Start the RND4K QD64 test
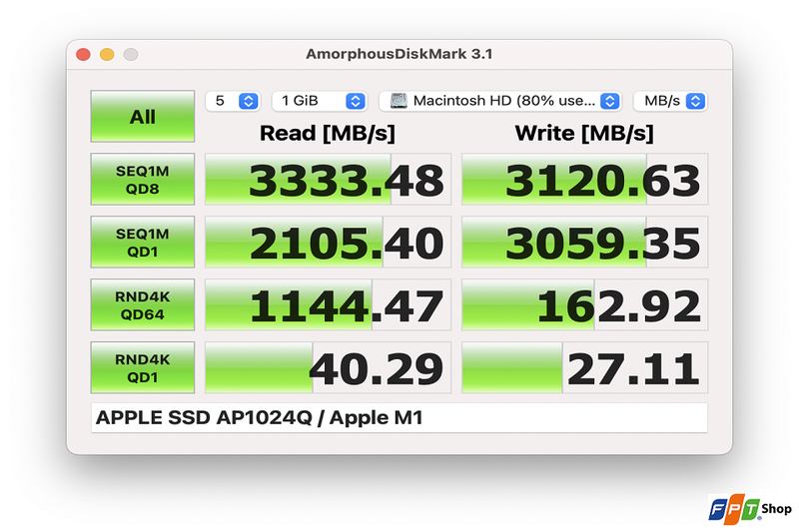 143,305
